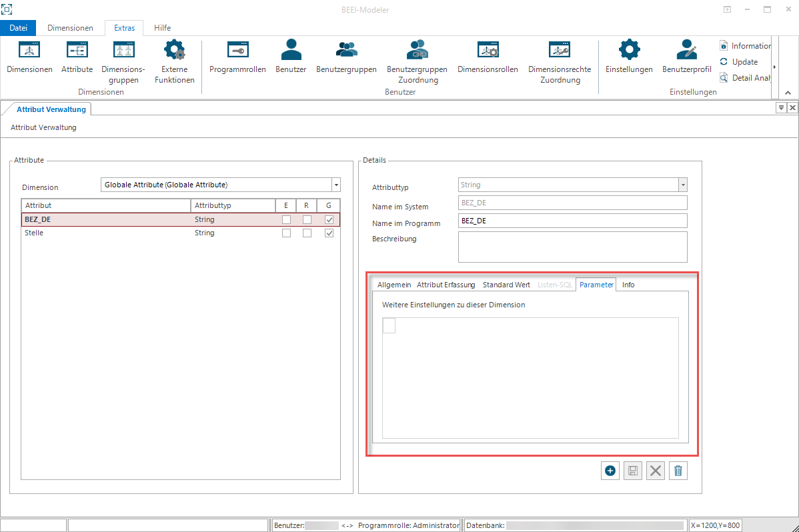Open Externe Funktionen gear icon
Screen dimensions: 799x532
point(174,62)
